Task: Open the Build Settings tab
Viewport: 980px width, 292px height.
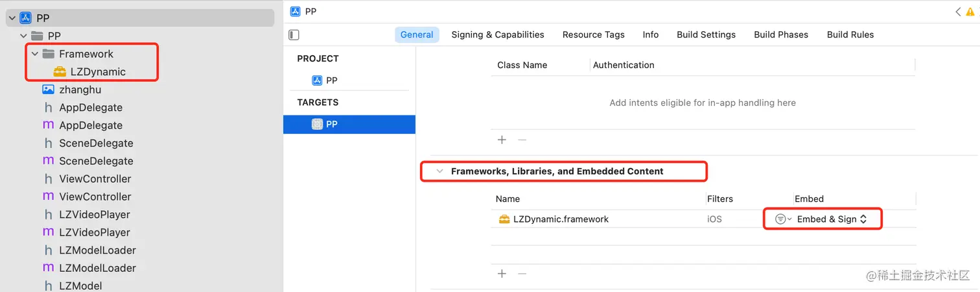Action: tap(706, 34)
